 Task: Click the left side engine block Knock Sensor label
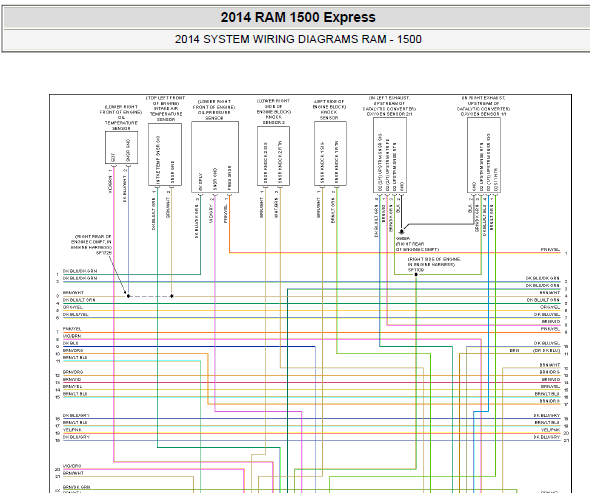tap(329, 110)
